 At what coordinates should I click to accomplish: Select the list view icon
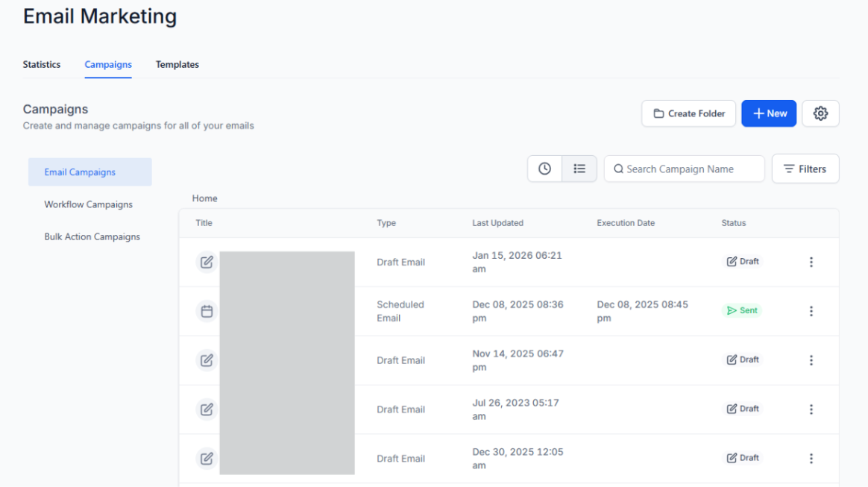click(x=579, y=169)
